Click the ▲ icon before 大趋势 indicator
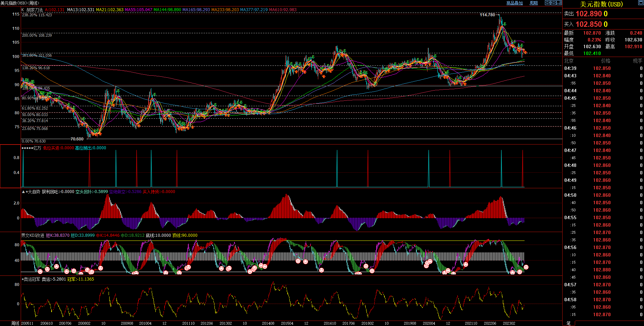The image size is (644, 326). click(x=23, y=192)
